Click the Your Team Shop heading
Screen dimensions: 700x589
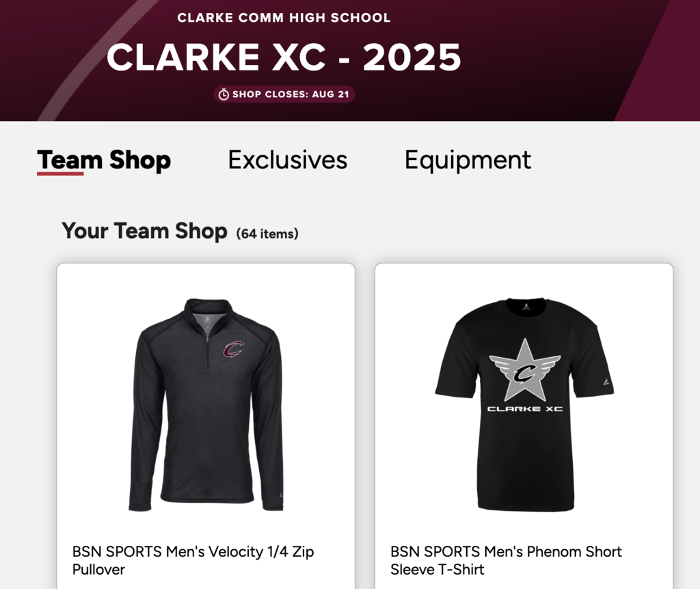click(144, 231)
